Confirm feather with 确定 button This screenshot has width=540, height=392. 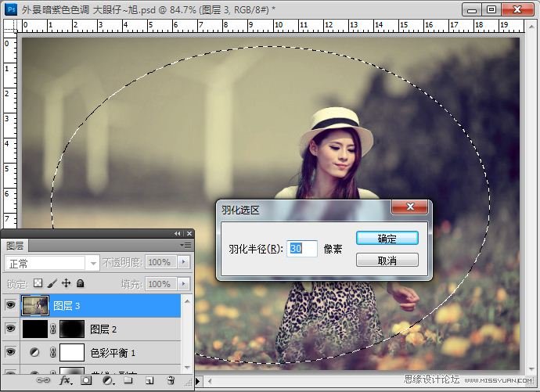coord(387,238)
